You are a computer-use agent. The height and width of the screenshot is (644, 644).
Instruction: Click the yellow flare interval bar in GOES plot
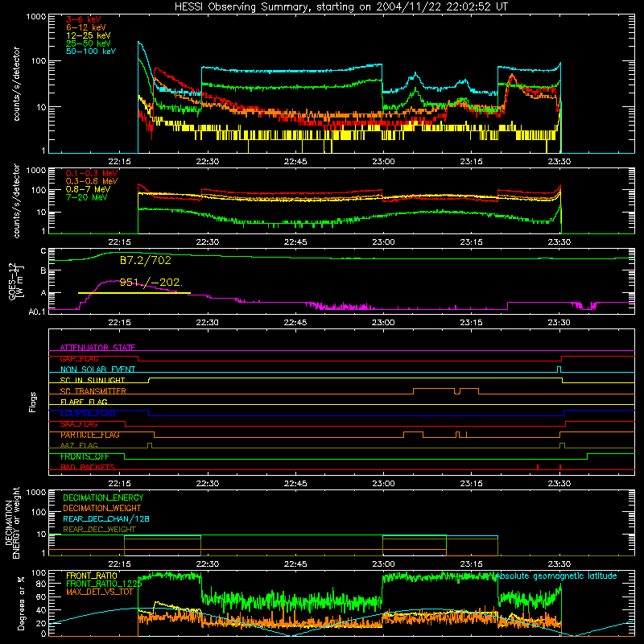[134, 293]
